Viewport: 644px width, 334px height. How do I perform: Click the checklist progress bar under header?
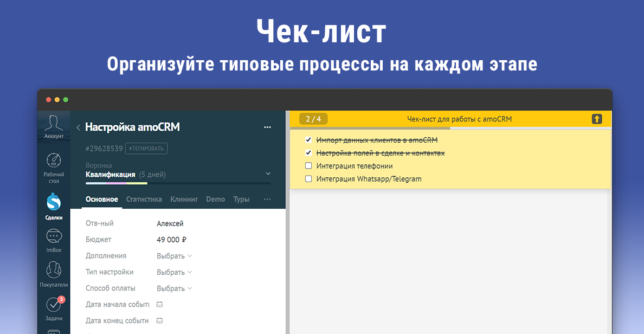coord(450,129)
